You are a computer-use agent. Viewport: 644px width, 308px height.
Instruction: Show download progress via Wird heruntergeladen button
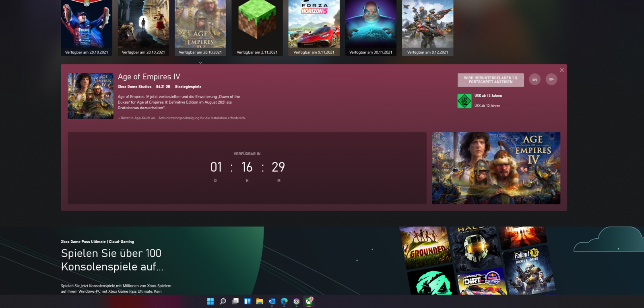tap(491, 80)
